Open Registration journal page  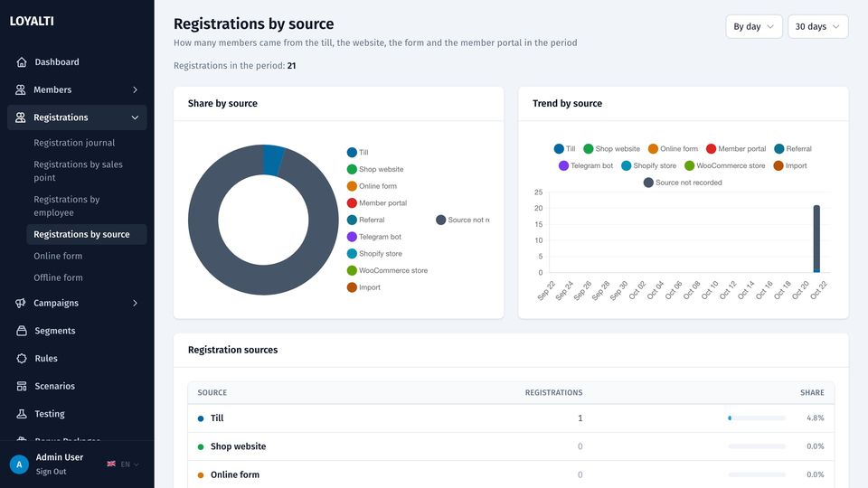(x=74, y=143)
